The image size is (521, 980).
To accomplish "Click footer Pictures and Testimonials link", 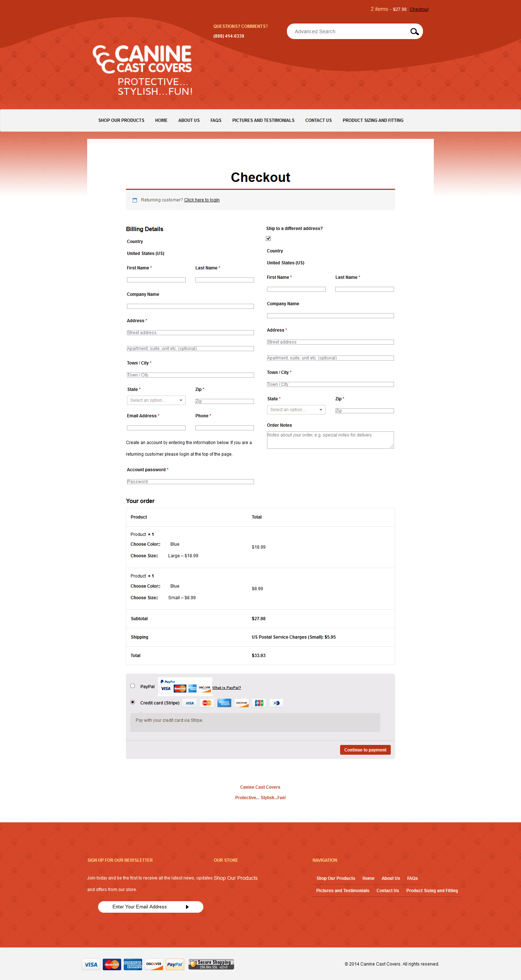I will tap(343, 891).
